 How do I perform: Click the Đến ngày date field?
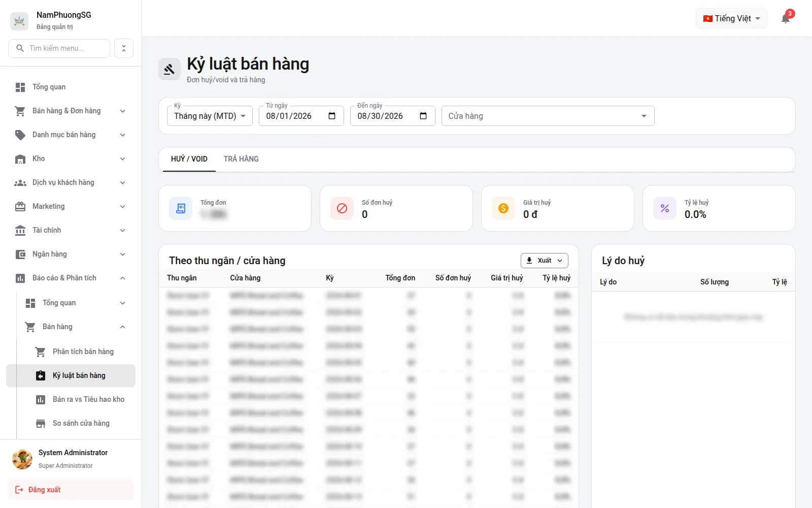393,116
